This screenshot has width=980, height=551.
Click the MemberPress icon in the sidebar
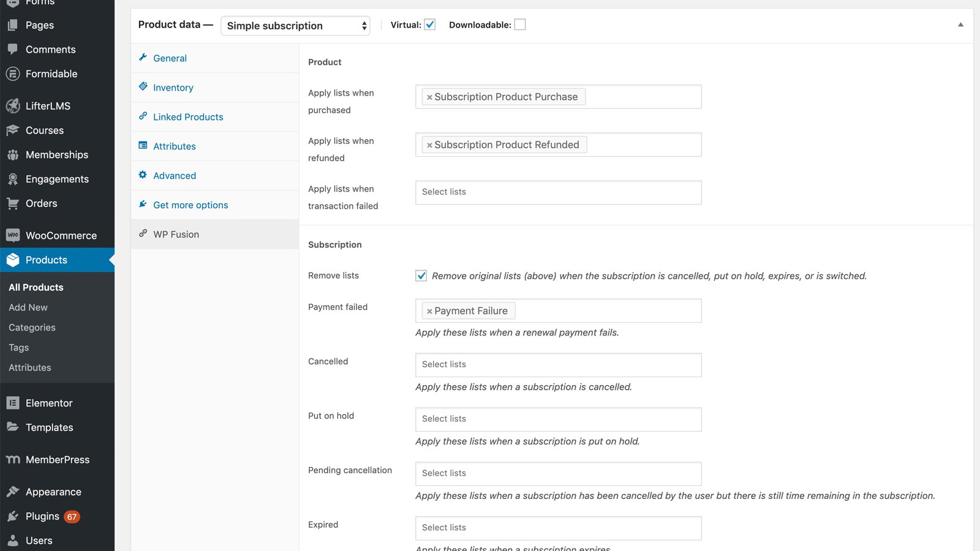13,459
